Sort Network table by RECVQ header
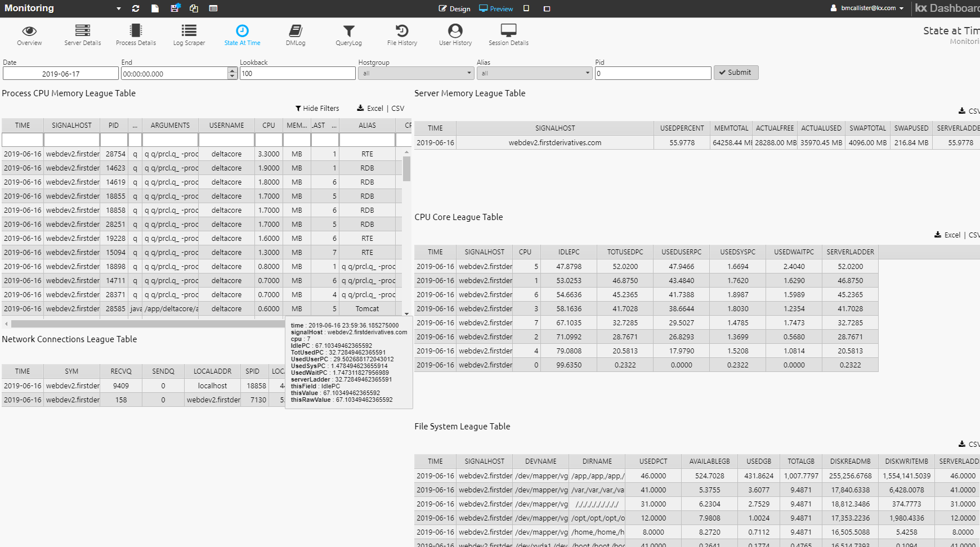Image resolution: width=980 pixels, height=547 pixels. click(x=121, y=371)
